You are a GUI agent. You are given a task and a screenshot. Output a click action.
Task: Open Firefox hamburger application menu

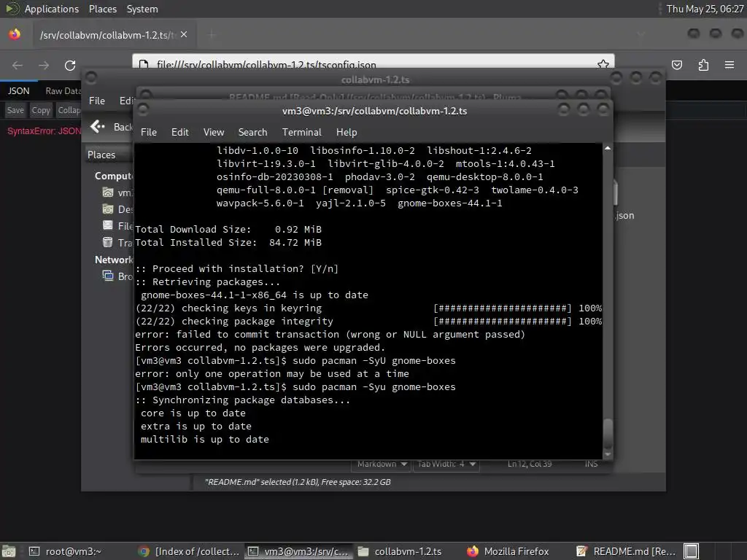point(729,65)
